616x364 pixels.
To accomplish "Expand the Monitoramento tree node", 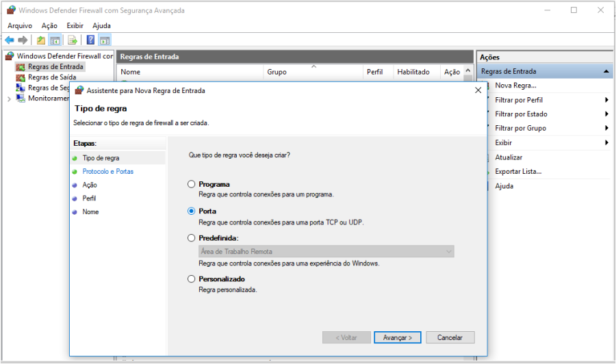I will [x=9, y=99].
